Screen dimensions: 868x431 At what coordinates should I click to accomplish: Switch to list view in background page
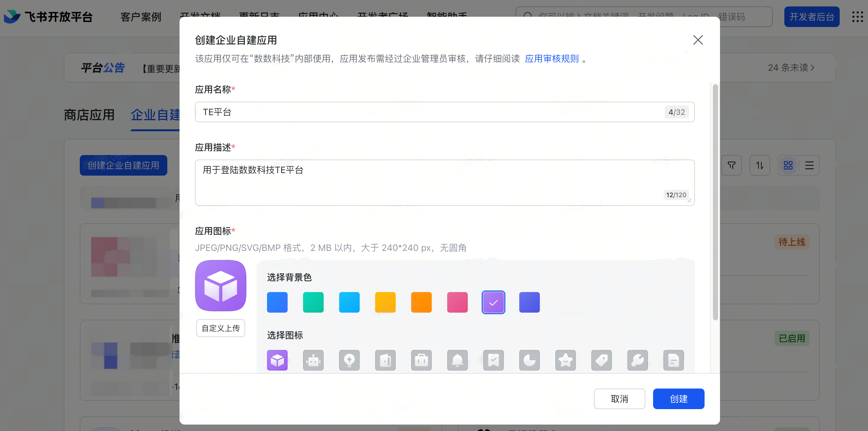809,165
